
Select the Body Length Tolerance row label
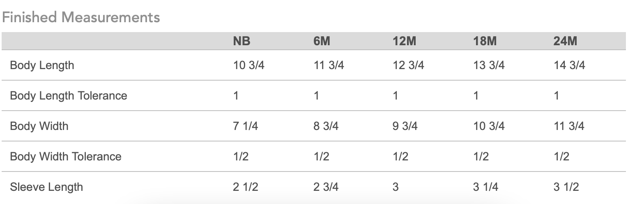pyautogui.click(x=69, y=96)
